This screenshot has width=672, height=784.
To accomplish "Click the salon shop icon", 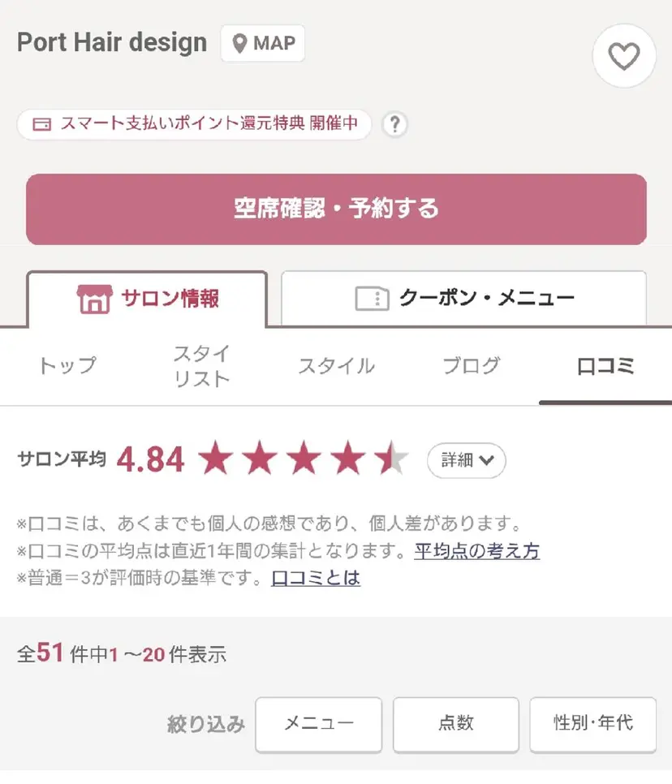I will tap(93, 299).
